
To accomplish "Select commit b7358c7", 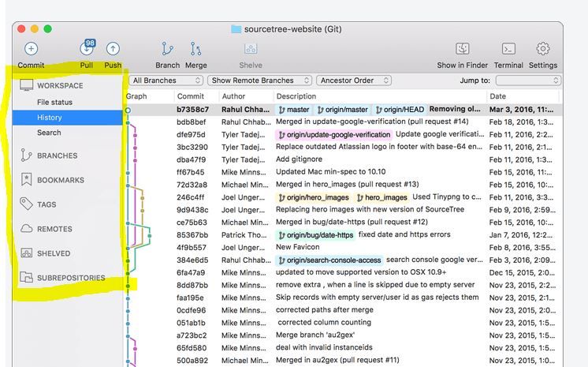I will [342, 110].
